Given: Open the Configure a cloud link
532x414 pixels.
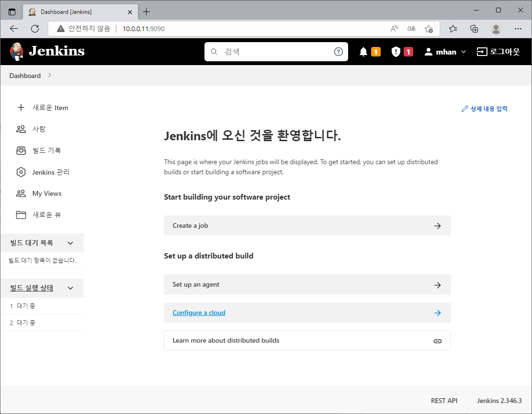Looking at the screenshot, I should [199, 313].
